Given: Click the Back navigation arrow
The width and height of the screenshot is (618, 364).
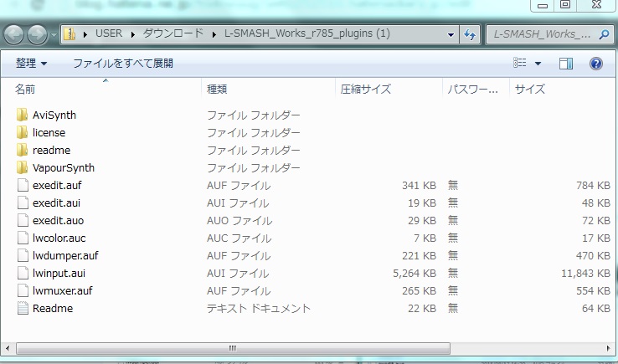Looking at the screenshot, I should point(13,34).
